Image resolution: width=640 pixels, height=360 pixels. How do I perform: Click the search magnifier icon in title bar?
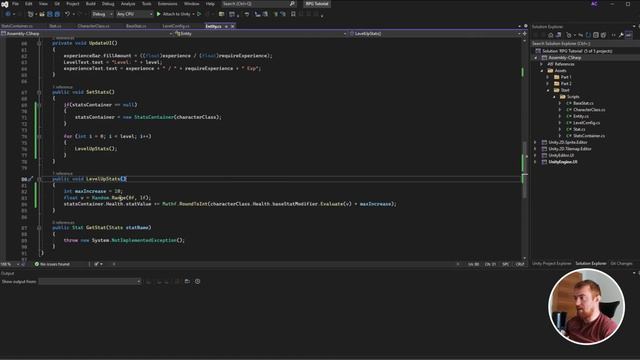click(x=292, y=4)
